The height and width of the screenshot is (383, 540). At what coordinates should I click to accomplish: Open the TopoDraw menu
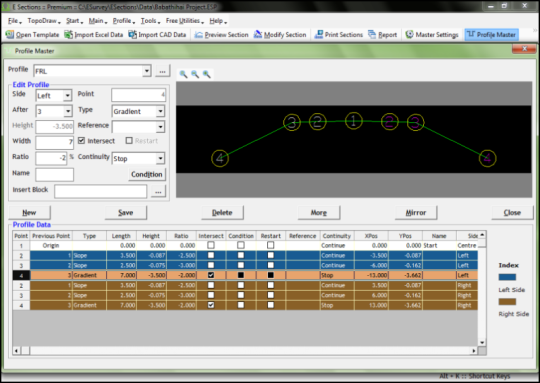pos(44,21)
